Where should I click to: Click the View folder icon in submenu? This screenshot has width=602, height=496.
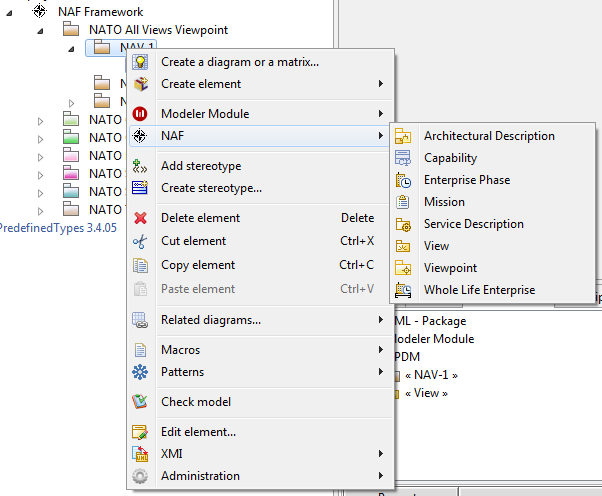(403, 246)
